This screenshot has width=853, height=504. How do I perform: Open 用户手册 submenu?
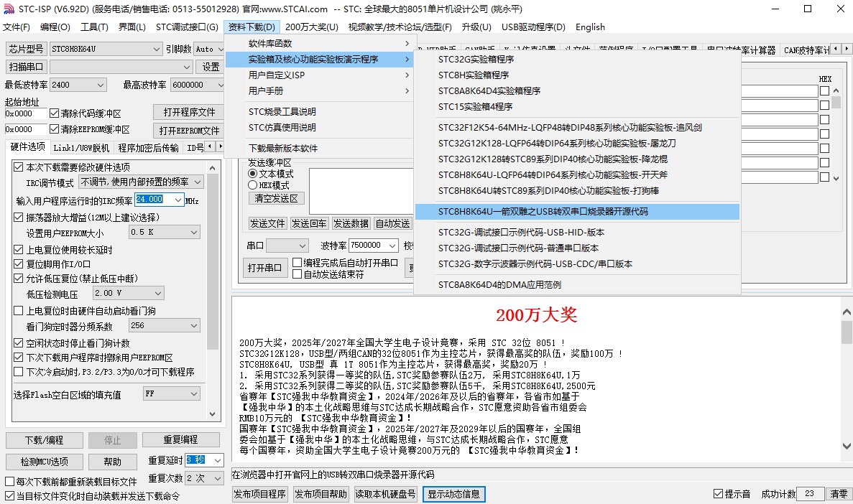[x=320, y=90]
